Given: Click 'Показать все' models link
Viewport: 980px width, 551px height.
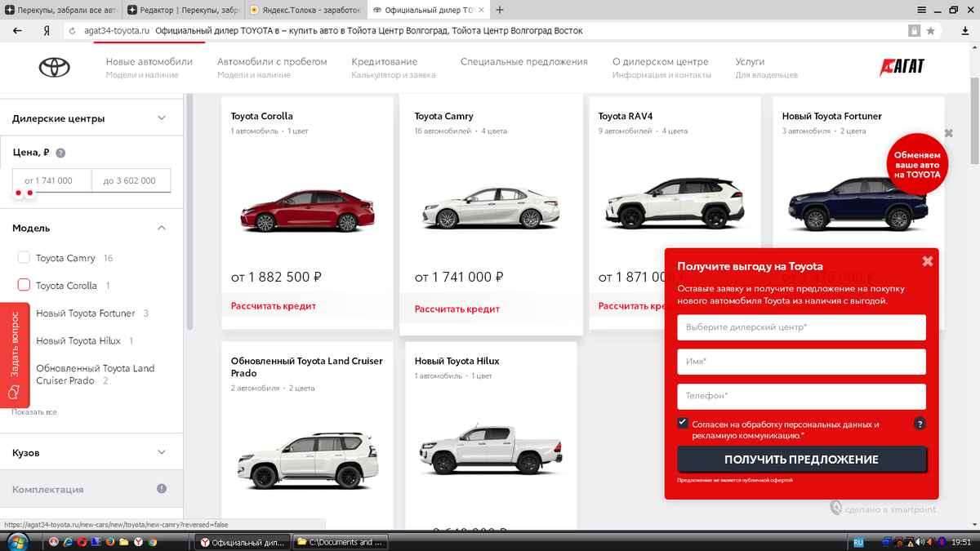Looking at the screenshot, I should pos(34,412).
